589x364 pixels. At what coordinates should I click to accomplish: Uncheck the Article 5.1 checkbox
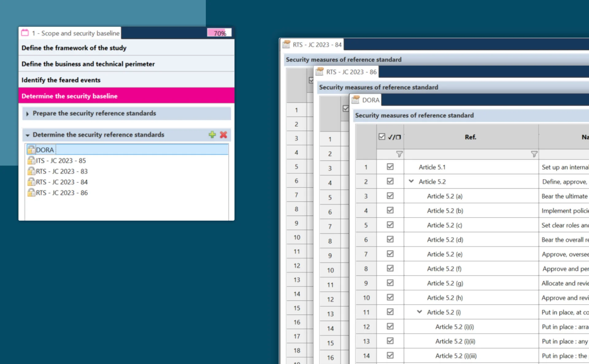click(x=390, y=167)
